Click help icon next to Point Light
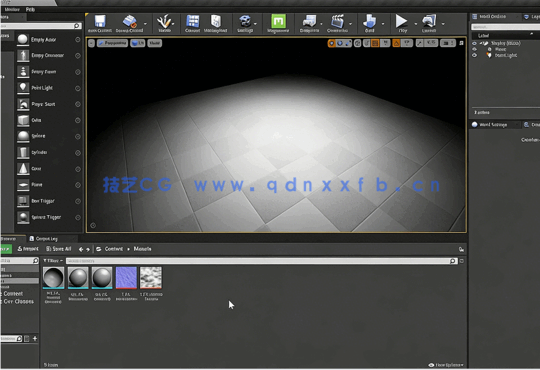Viewport: 540px width, 370px height. pos(78,88)
